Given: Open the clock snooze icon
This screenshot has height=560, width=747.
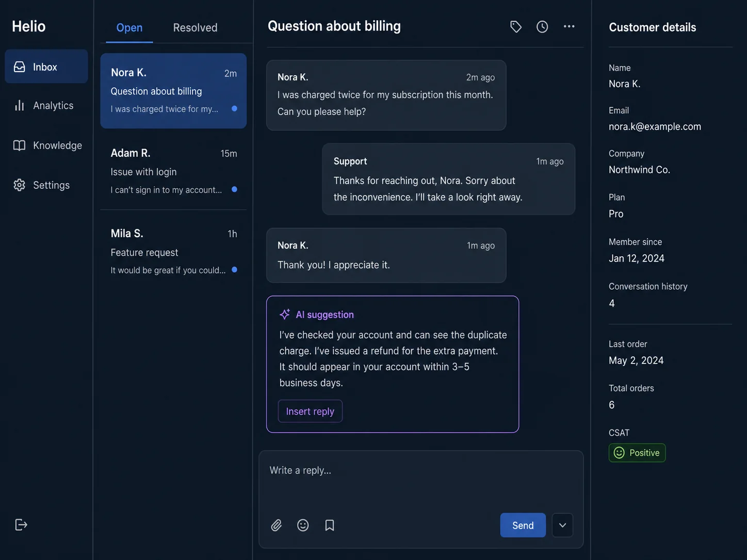Looking at the screenshot, I should [542, 27].
